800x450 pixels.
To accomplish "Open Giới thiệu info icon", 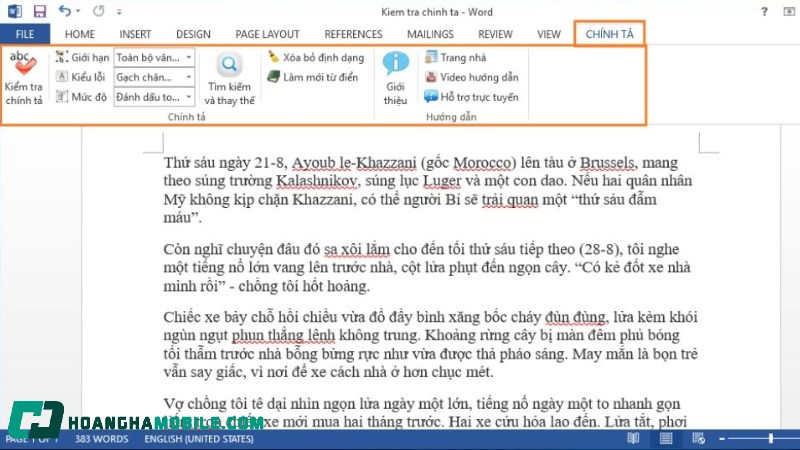I will pos(395,64).
